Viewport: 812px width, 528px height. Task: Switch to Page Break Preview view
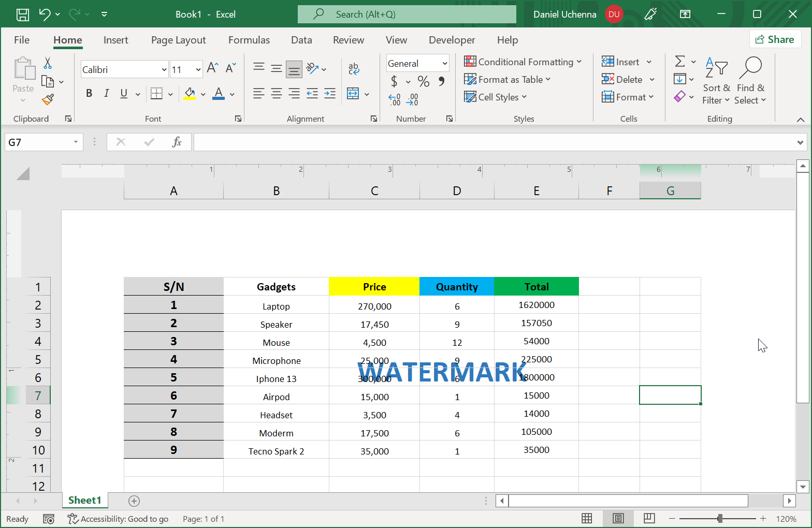[x=649, y=518]
